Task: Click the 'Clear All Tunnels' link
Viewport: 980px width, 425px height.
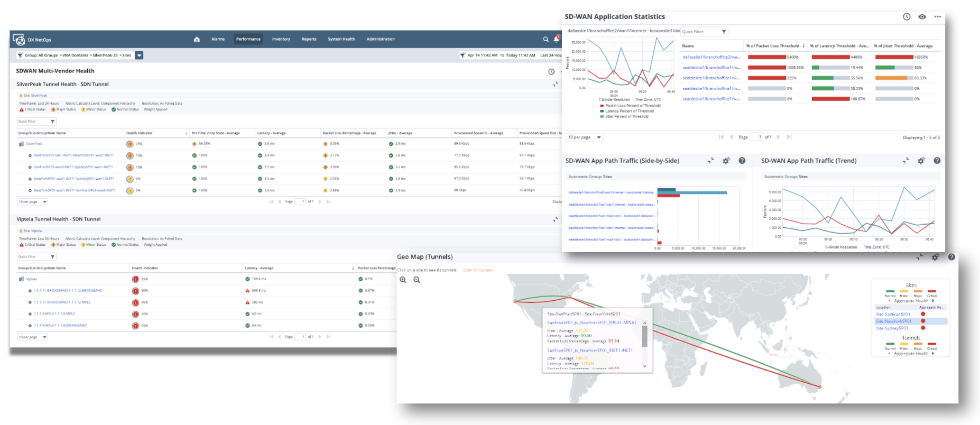Action: (477, 270)
